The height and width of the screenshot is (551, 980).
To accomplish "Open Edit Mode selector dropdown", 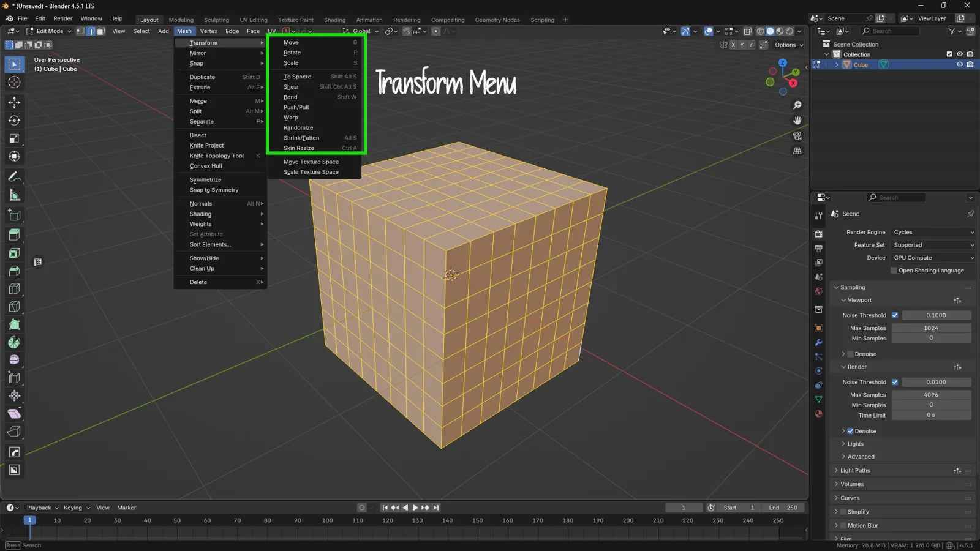I will [48, 31].
